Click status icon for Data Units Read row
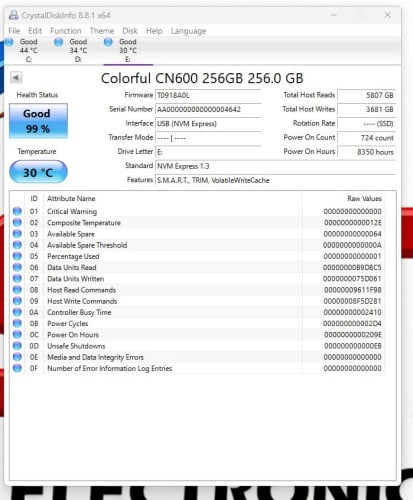The width and height of the screenshot is (413, 500). point(17,267)
